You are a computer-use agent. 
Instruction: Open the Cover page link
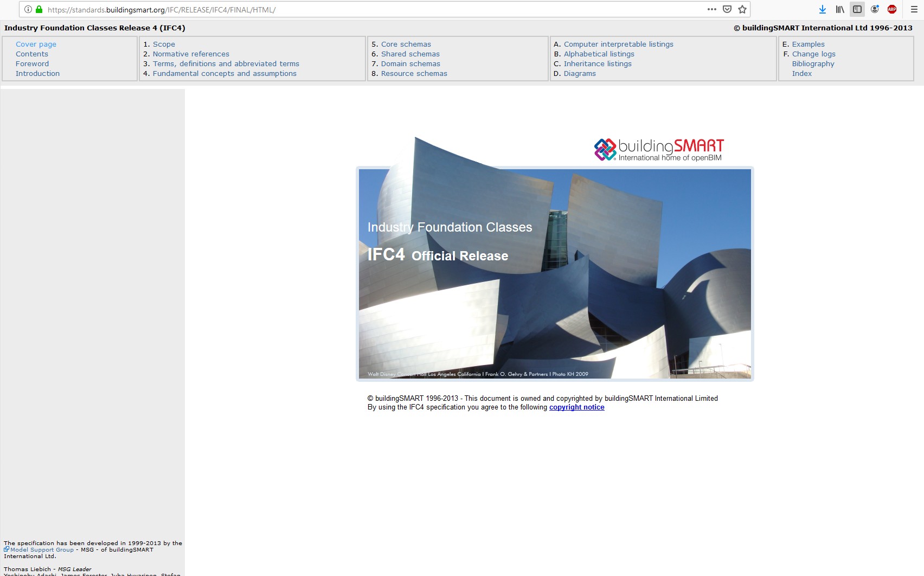[x=36, y=44]
